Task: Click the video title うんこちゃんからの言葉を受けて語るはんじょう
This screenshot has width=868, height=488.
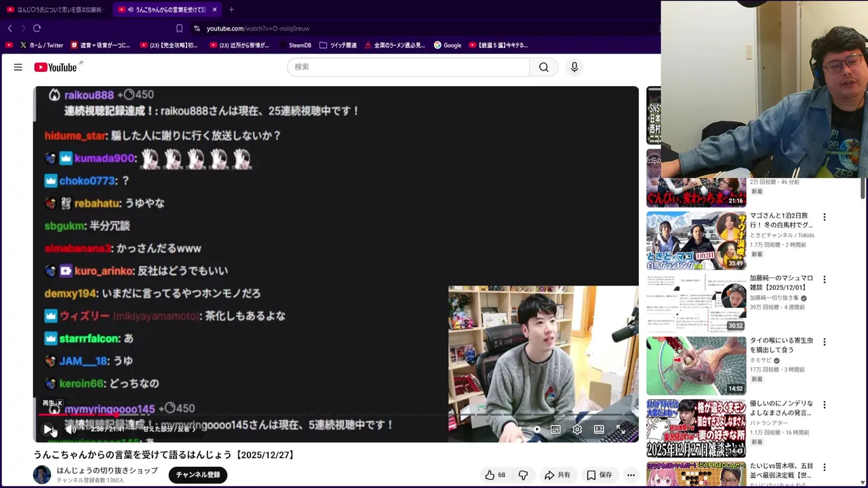Action: point(165,455)
